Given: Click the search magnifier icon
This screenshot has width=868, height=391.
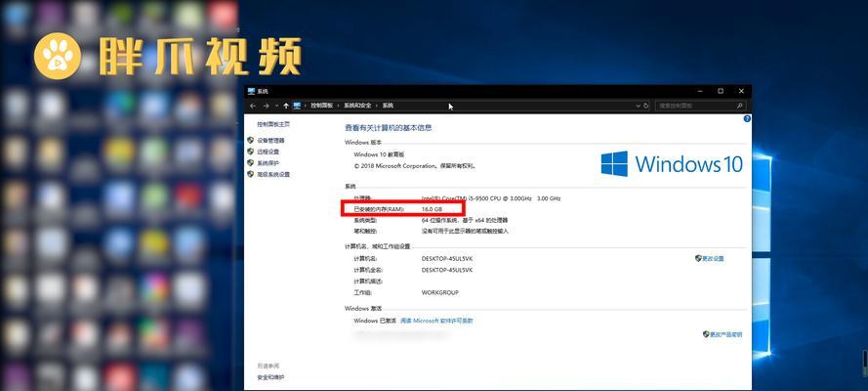Looking at the screenshot, I should [x=739, y=106].
